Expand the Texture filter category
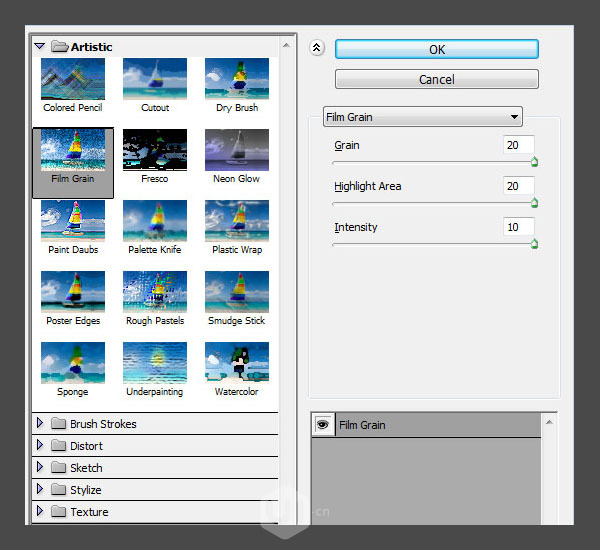Image resolution: width=600 pixels, height=550 pixels. tap(39, 511)
